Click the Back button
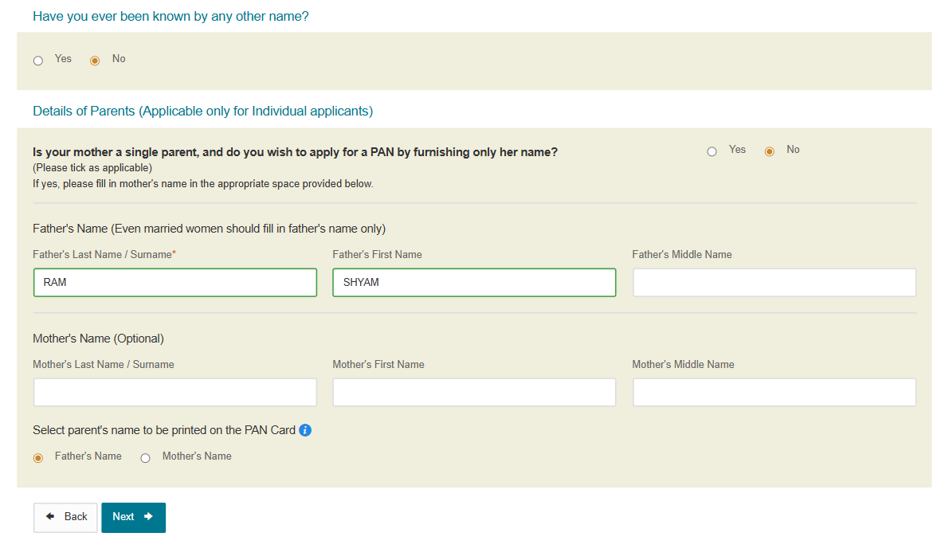Image resolution: width=949 pixels, height=560 pixels. pos(65,517)
